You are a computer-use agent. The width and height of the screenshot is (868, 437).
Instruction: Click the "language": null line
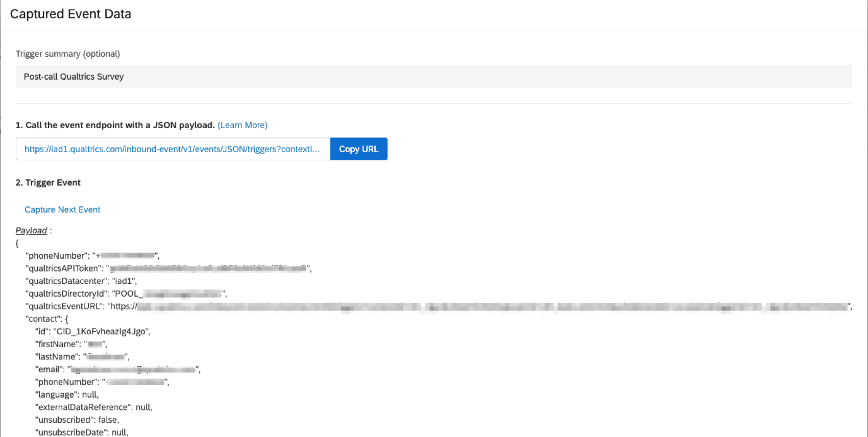pyautogui.click(x=67, y=395)
